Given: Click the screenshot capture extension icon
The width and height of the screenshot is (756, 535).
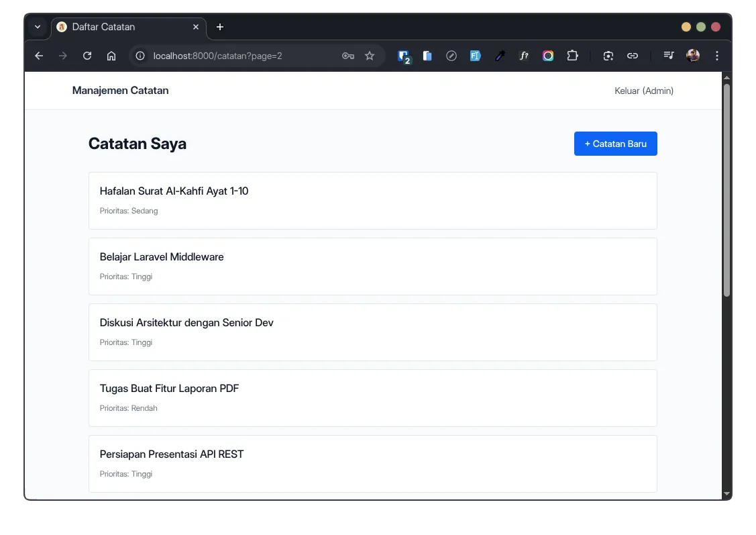Looking at the screenshot, I should tap(608, 56).
